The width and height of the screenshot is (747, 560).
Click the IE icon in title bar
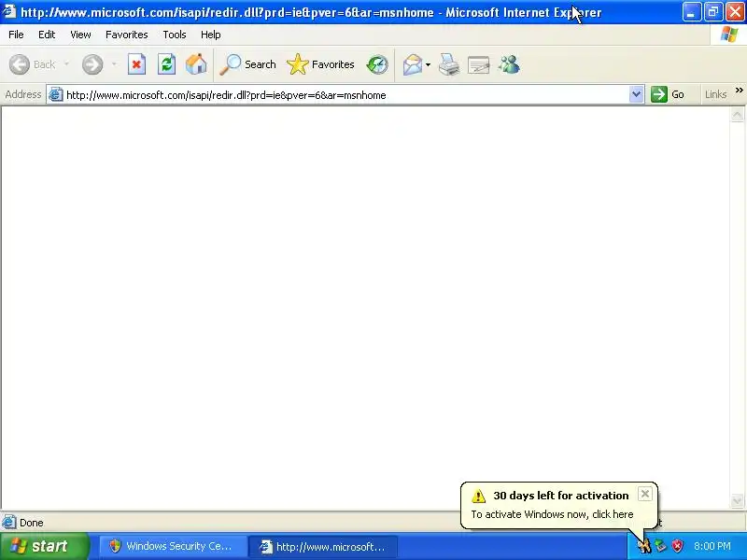[x=9, y=11]
